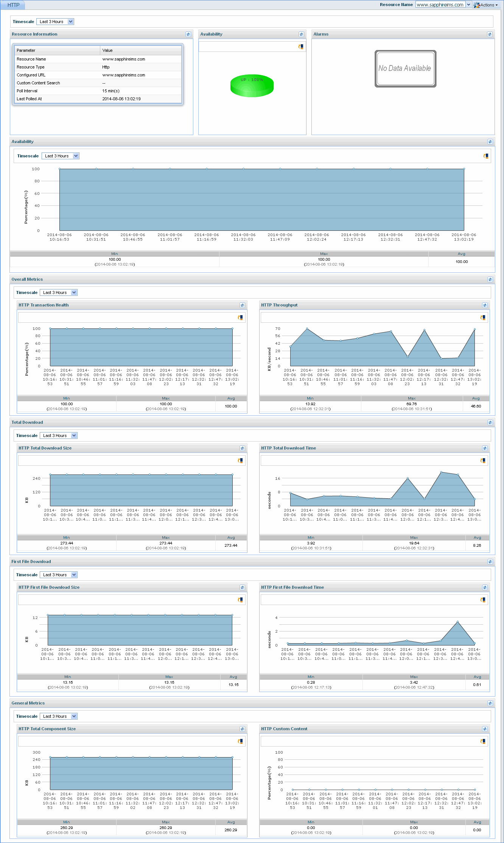Refresh the Overall Metrics section
Image resolution: width=504 pixels, height=843 pixels.
pos(490,279)
